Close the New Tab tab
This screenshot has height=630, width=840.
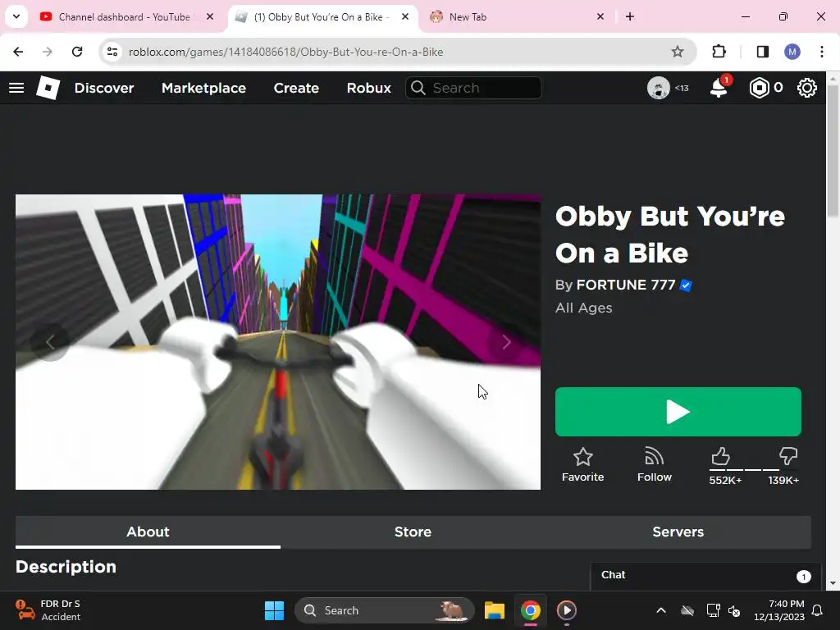(600, 16)
